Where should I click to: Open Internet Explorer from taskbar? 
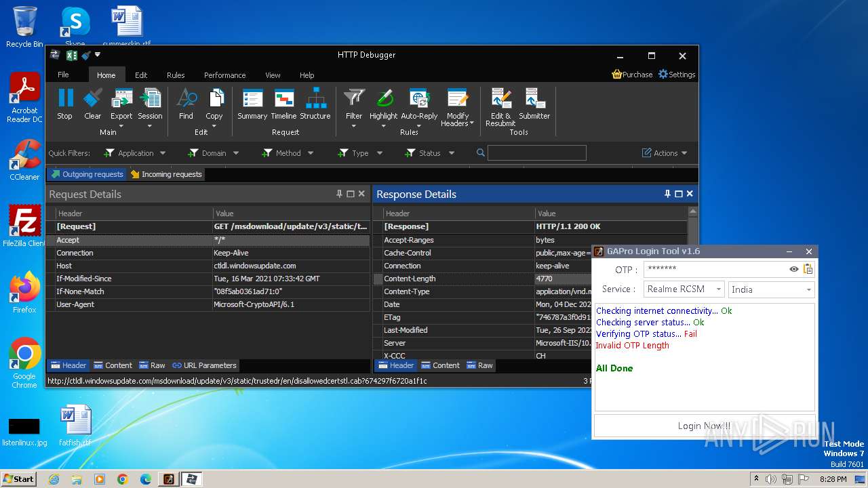(54, 479)
